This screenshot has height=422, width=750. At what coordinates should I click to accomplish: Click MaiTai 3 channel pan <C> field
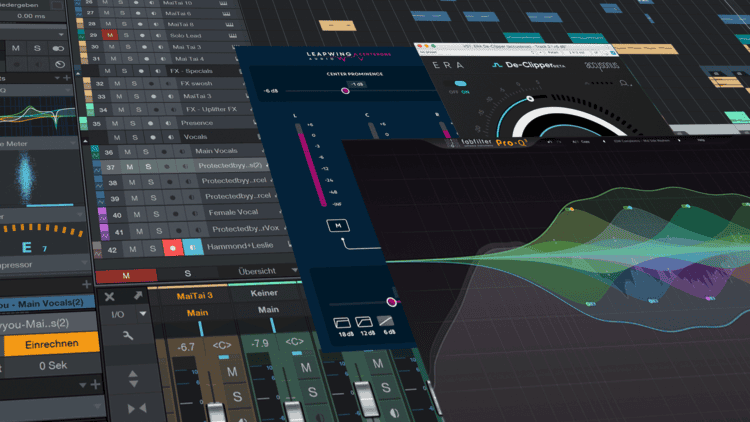(x=221, y=345)
